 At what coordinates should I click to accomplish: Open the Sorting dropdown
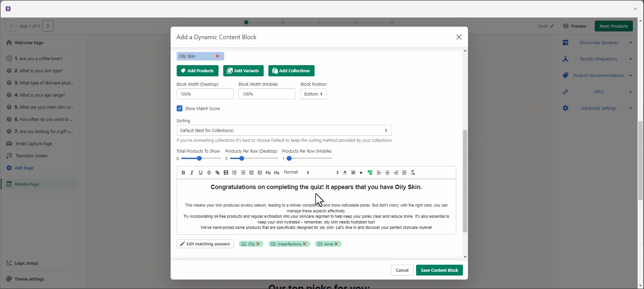pyautogui.click(x=284, y=130)
